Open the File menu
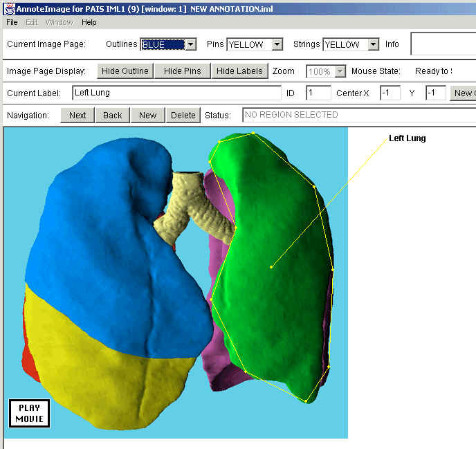Screen dimensions: 476x449 point(12,22)
